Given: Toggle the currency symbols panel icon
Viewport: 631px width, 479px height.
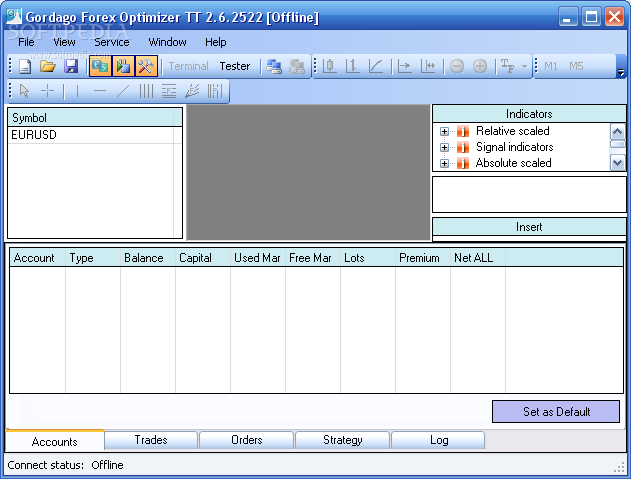Looking at the screenshot, I should (100, 66).
